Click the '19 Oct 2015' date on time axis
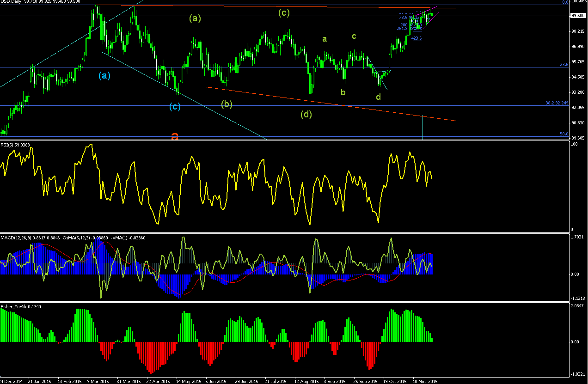The width and height of the screenshot is (588, 384). [395, 381]
